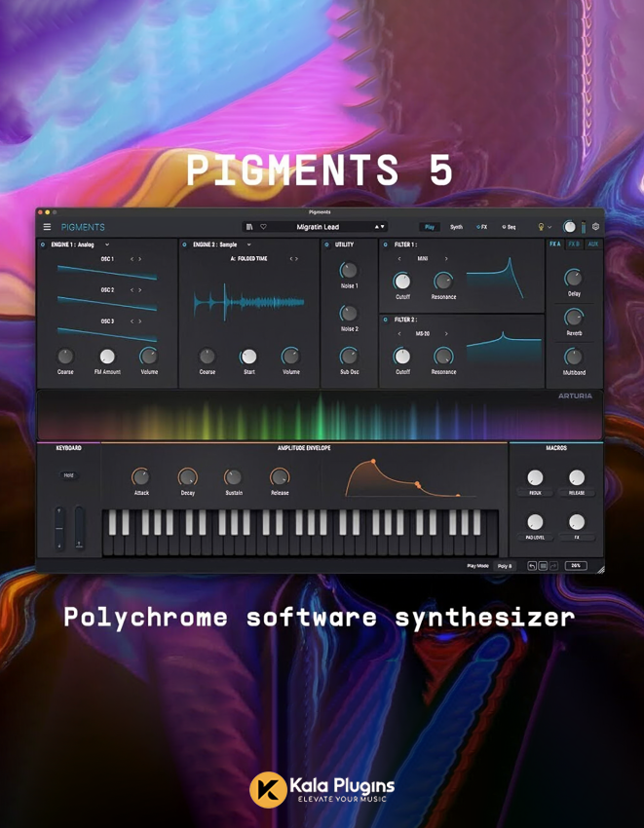This screenshot has height=828, width=644.
Task: Open the history list icon in bottom bar
Action: [543, 566]
